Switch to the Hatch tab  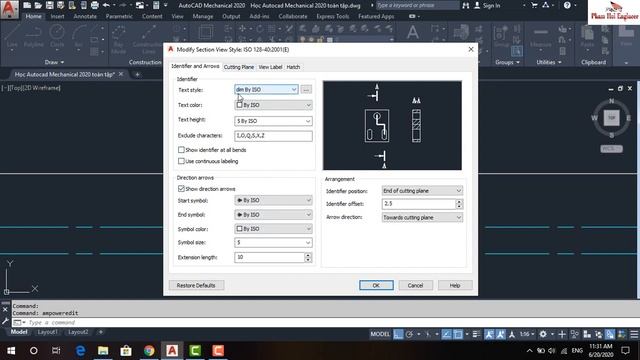coord(293,67)
